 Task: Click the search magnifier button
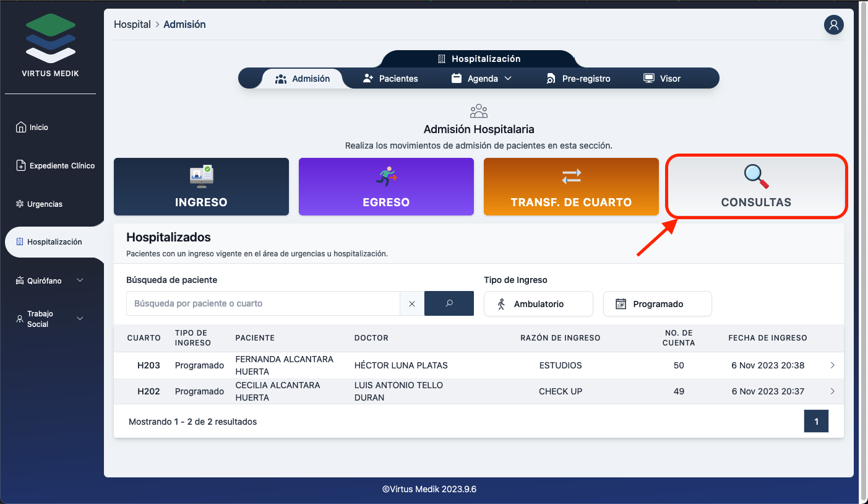coord(449,303)
